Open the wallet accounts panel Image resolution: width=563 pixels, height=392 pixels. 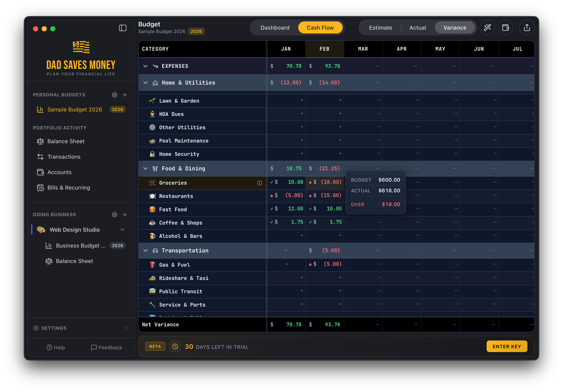coord(506,27)
